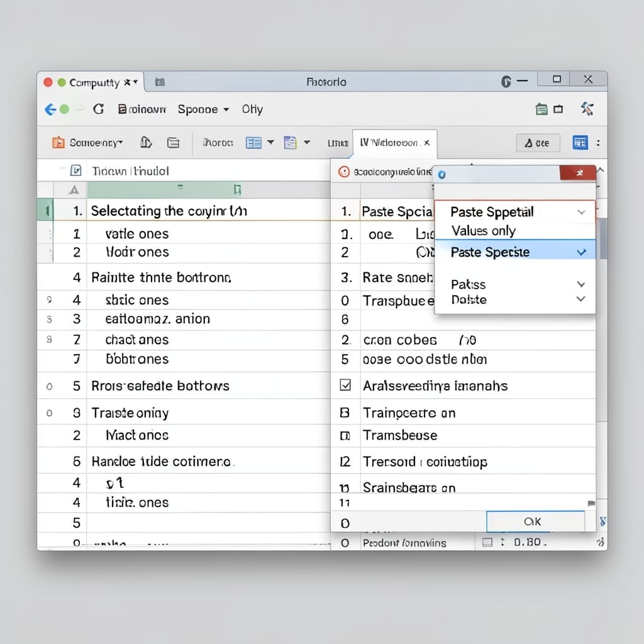Click the Peodont status bar text
This screenshot has height=644, width=644.
point(404,543)
